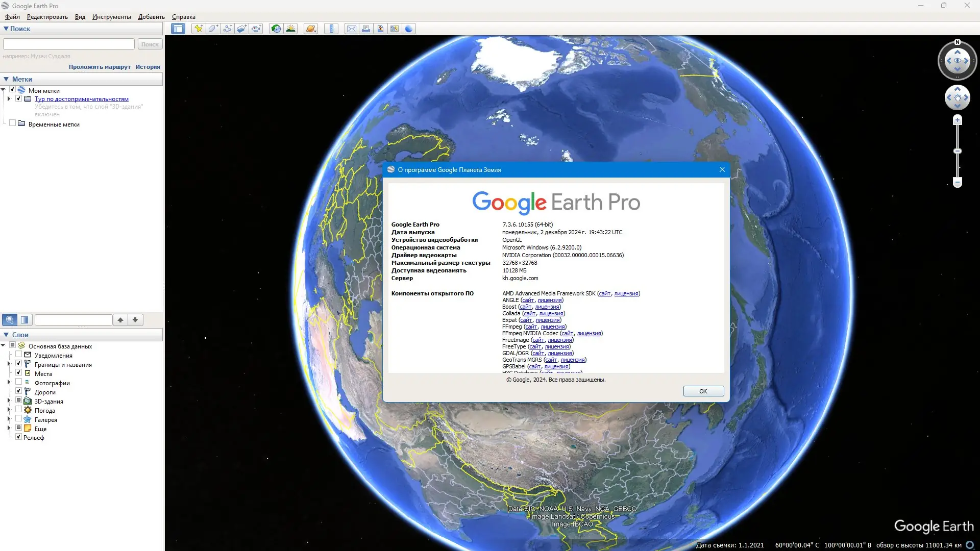The image size is (980, 551).
Task: Open the Справка menu
Action: pos(183,17)
